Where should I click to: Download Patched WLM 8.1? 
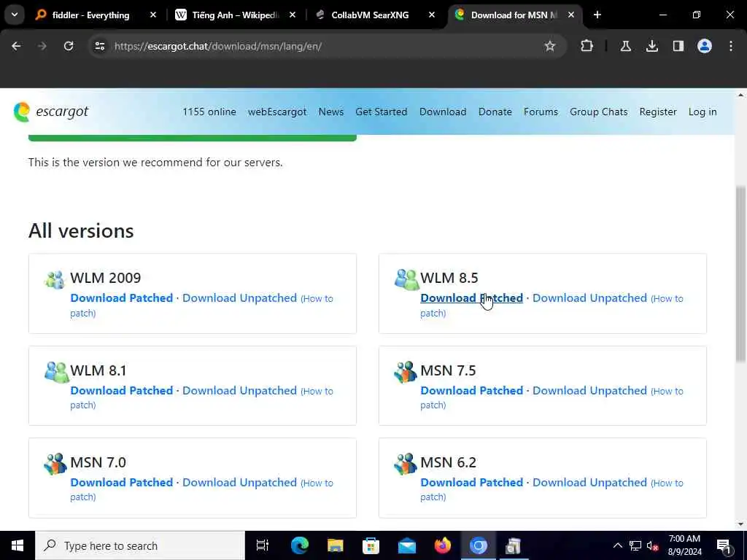[122, 391]
